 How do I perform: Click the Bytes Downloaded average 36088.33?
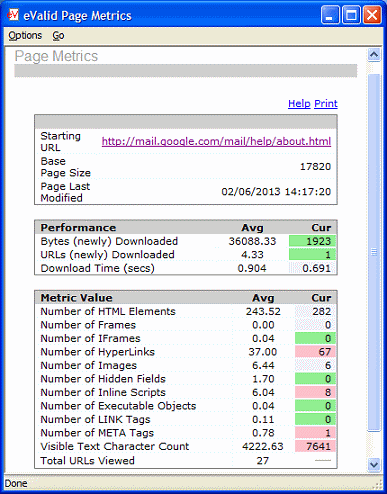coord(252,241)
